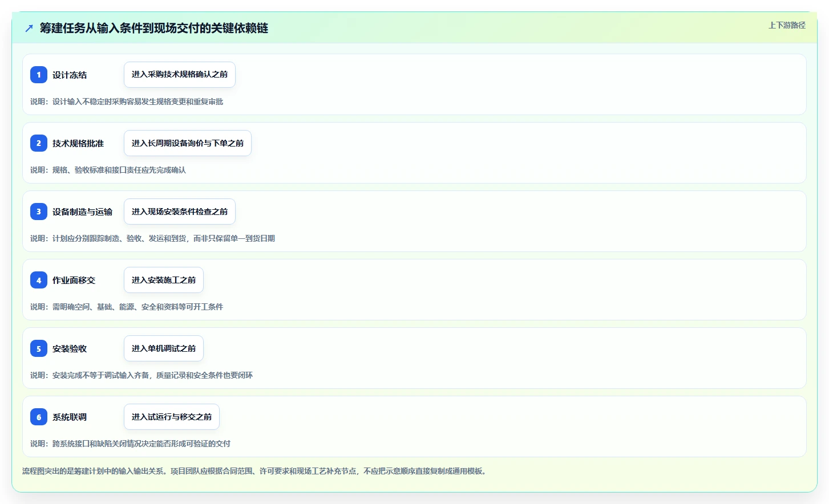
Task: Click the step name 技术规格批准
Action: pyautogui.click(x=78, y=143)
